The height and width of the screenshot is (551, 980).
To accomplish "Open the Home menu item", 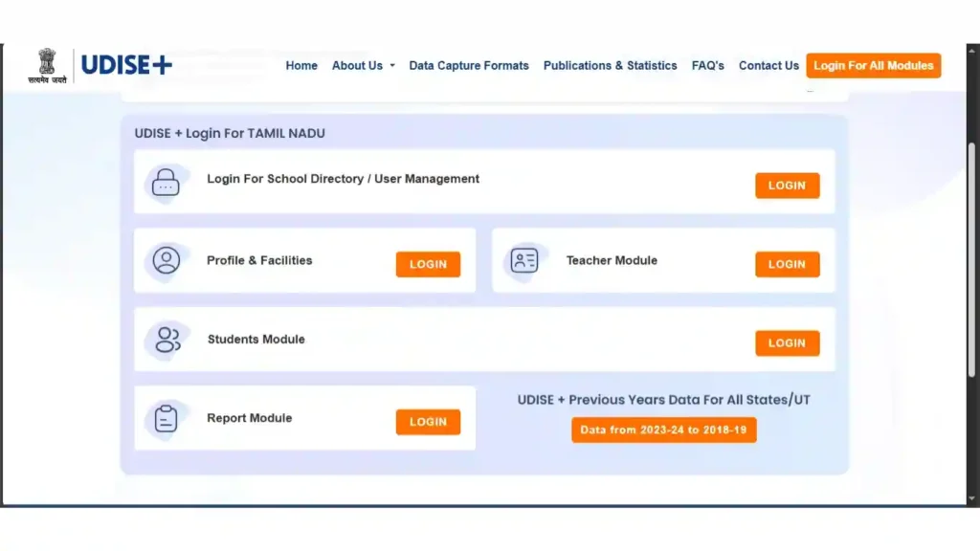I will (301, 65).
